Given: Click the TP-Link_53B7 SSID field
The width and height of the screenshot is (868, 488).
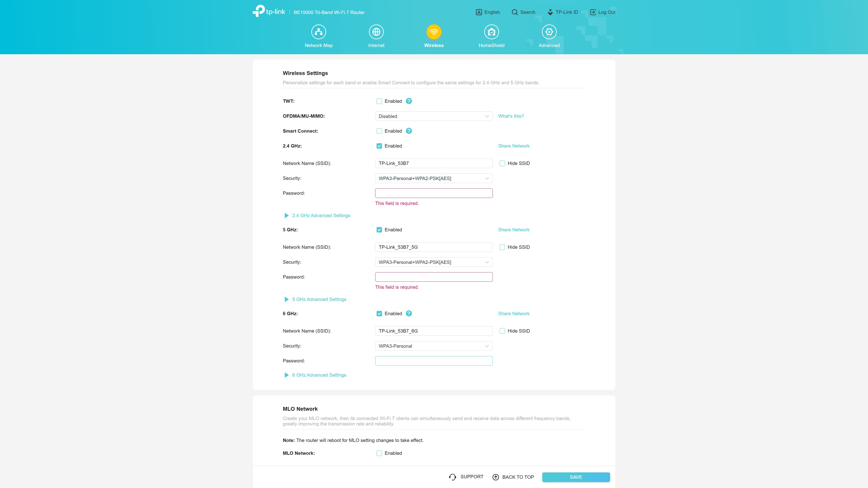Looking at the screenshot, I should point(434,163).
